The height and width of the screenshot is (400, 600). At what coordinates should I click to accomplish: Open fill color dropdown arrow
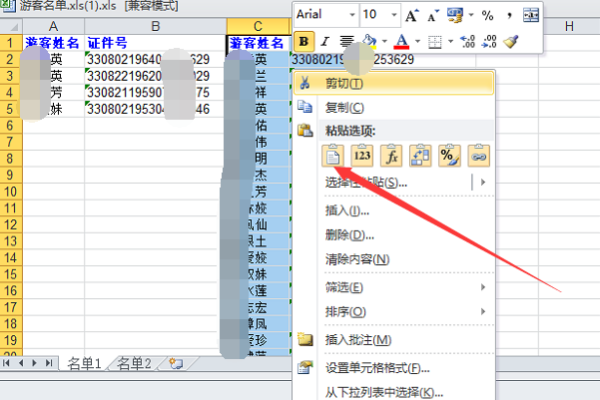(384, 41)
